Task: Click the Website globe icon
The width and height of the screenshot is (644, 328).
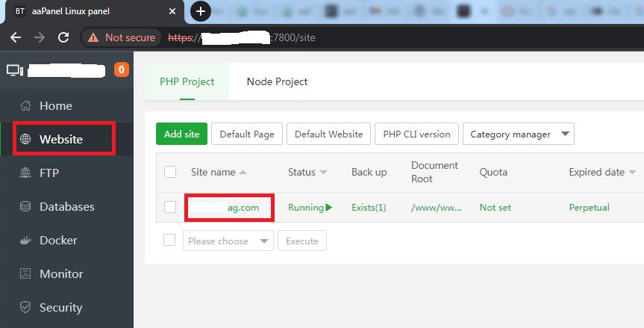Action: [x=25, y=139]
